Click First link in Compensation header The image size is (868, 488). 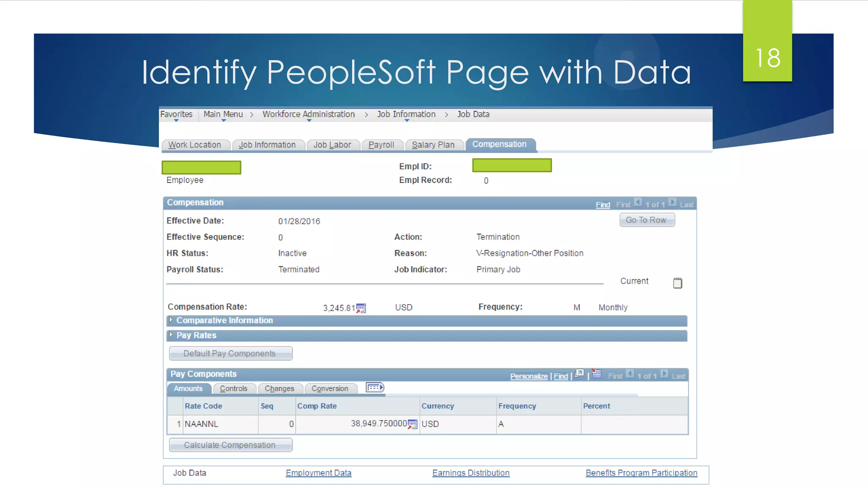[623, 205]
